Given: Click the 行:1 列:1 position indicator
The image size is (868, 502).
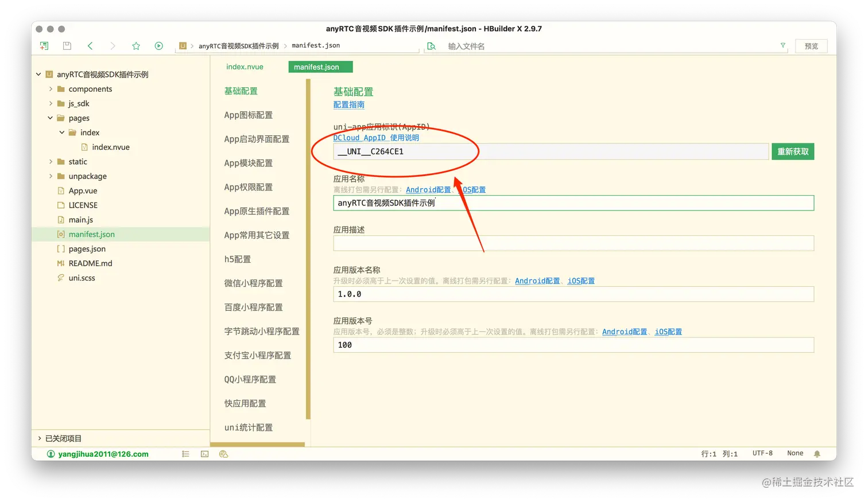Looking at the screenshot, I should pos(719,454).
